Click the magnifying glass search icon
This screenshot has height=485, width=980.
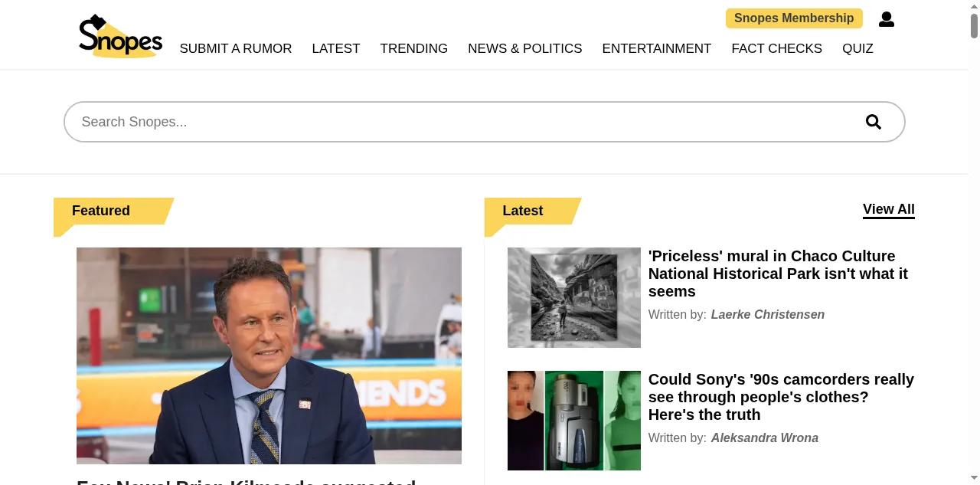pyautogui.click(x=874, y=122)
